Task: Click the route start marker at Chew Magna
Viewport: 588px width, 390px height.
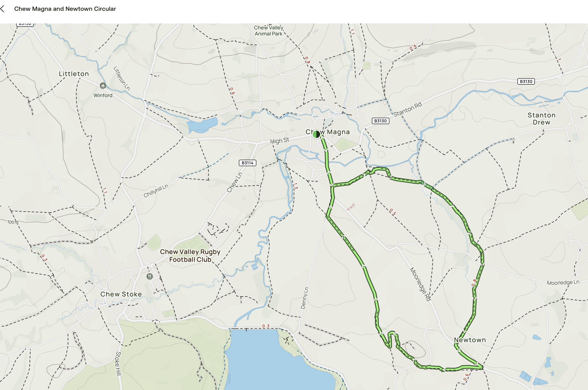Action: tap(316, 134)
